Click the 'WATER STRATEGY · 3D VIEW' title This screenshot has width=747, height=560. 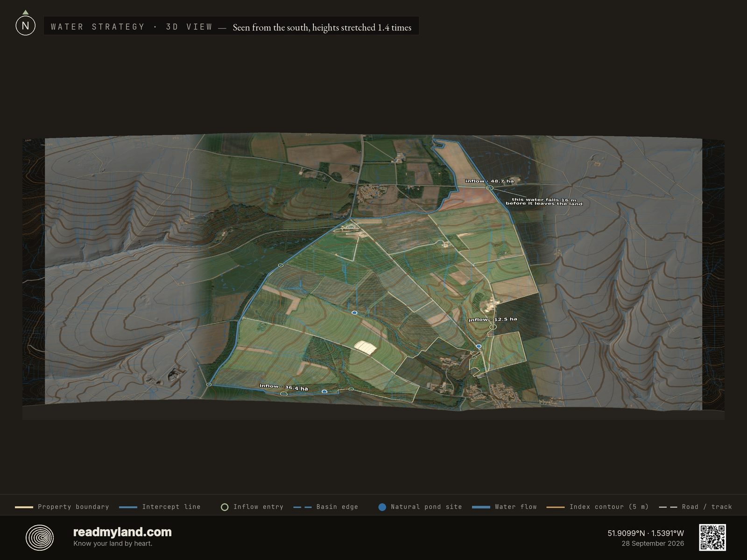tap(132, 27)
